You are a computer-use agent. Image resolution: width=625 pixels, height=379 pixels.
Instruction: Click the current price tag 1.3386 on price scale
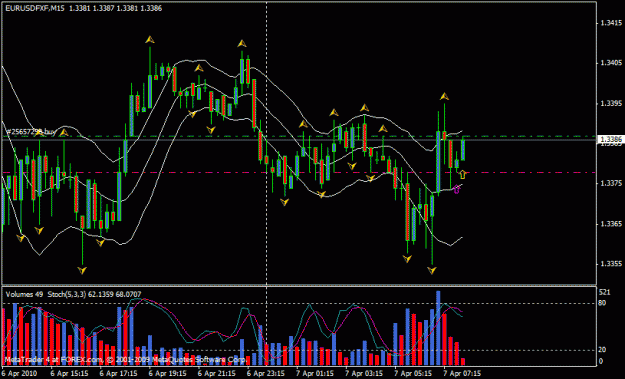click(x=611, y=139)
